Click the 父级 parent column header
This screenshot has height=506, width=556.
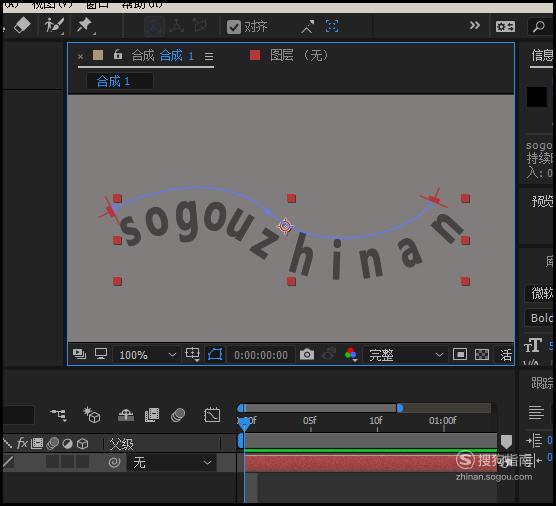point(121,444)
